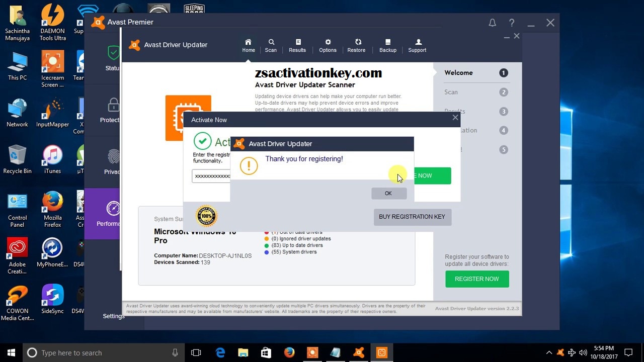Viewport: 644px width, 362px height.
Task: Click the BUY REGISTRATION KEY button
Action: coord(412,217)
